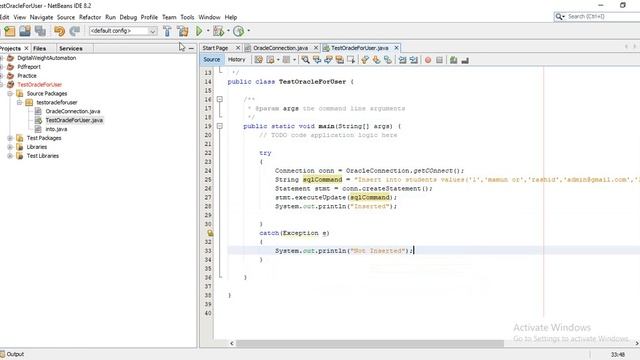
Task: Open Run Project dropdown arrow
Action: click(x=208, y=31)
